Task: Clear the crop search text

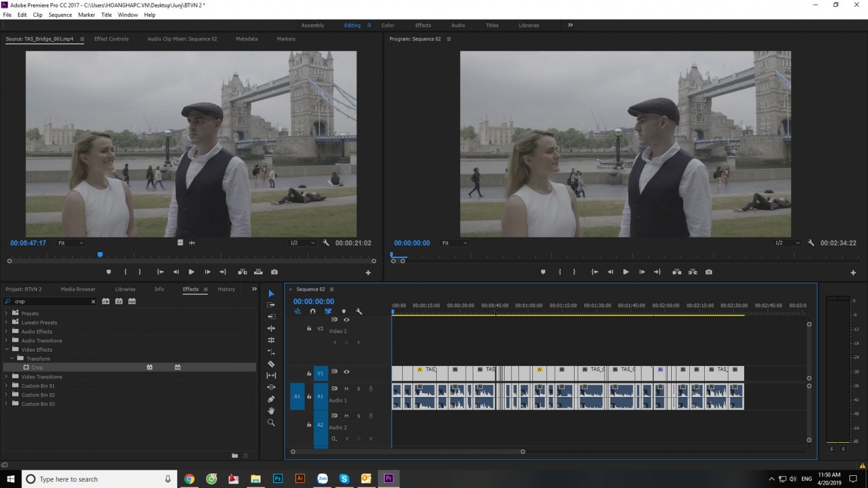Action: click(93, 301)
